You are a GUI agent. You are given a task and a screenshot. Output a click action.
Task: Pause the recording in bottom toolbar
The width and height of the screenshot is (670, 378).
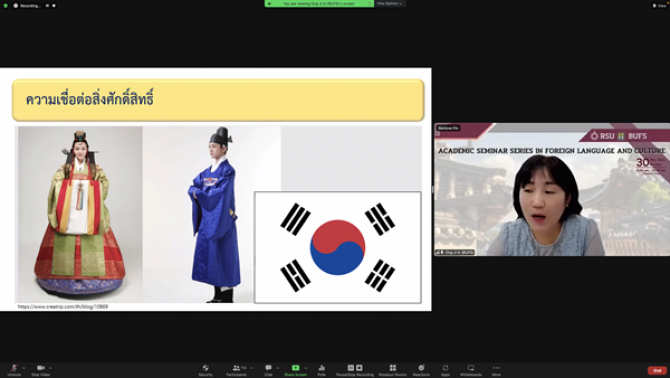(351, 368)
